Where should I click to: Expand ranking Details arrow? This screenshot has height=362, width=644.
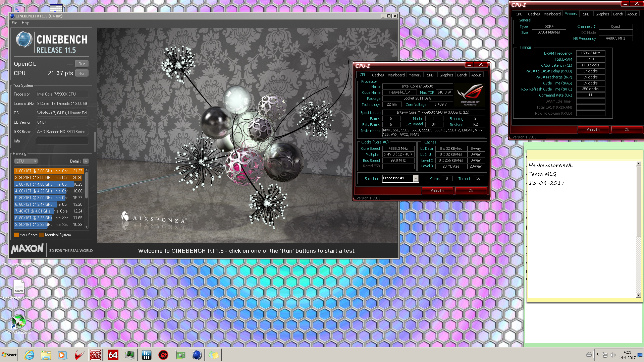[x=86, y=161]
